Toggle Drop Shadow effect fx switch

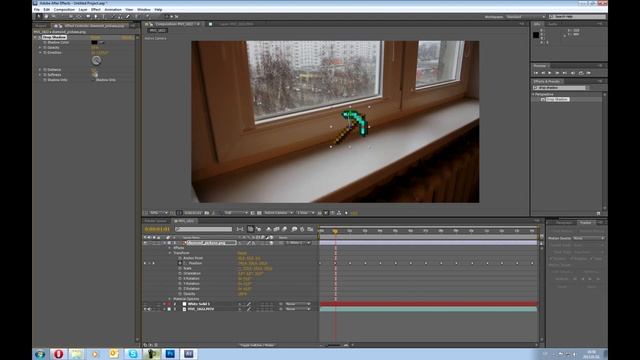[x=40, y=37]
